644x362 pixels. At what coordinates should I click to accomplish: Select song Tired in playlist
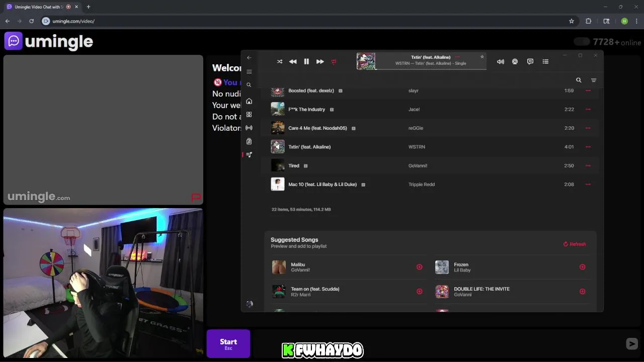click(x=294, y=166)
